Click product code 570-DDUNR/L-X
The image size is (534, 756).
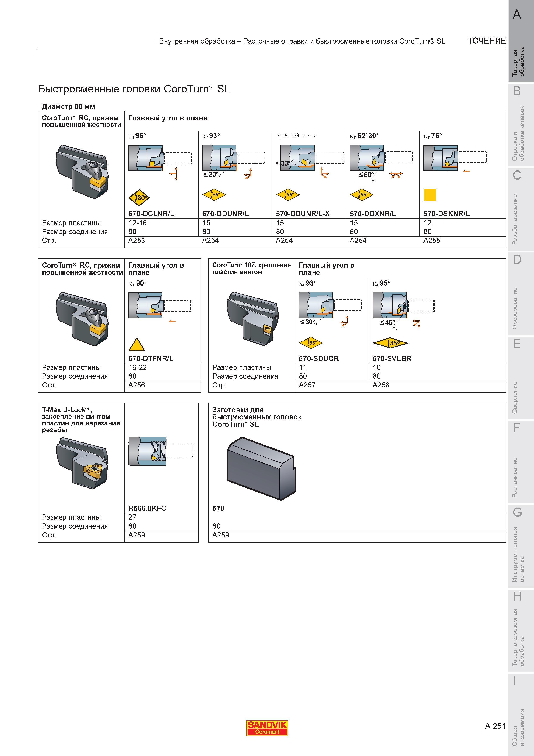point(303,214)
